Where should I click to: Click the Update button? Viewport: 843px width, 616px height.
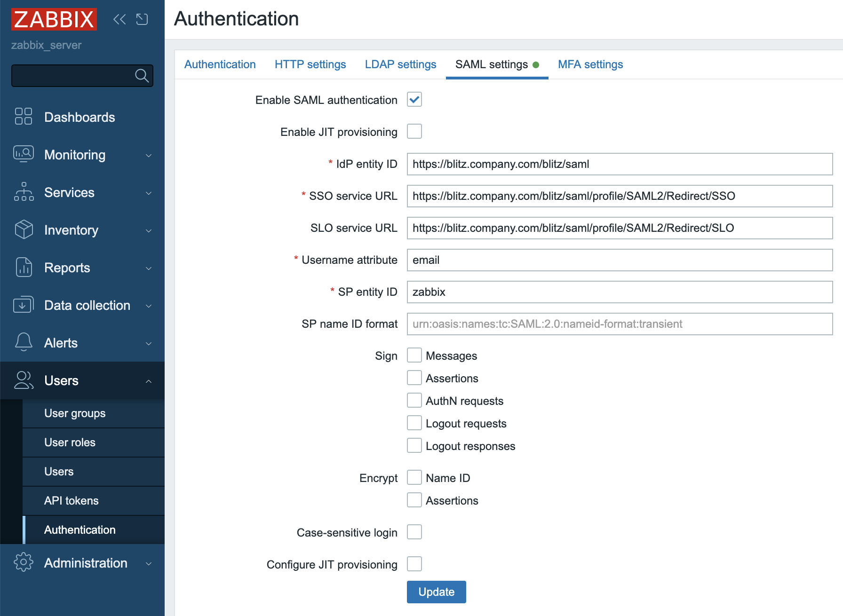click(437, 592)
